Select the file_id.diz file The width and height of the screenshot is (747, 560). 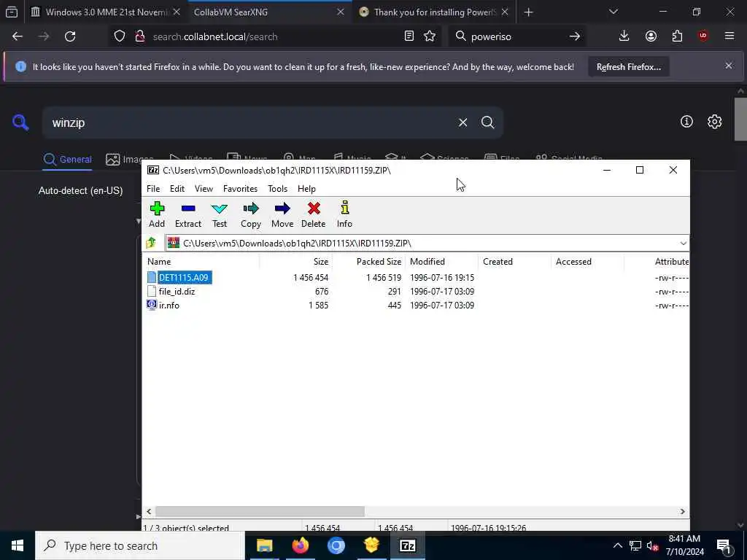(x=177, y=292)
